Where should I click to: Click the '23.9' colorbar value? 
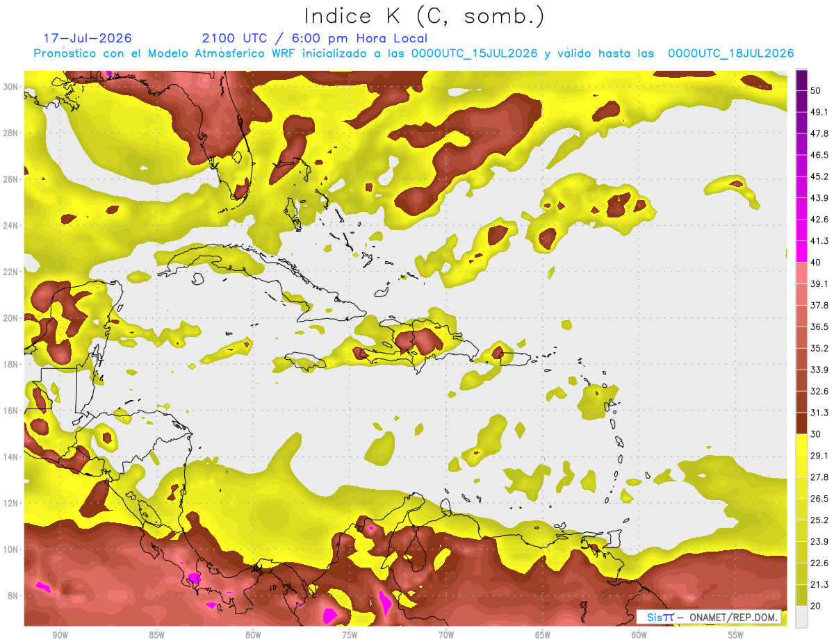click(819, 542)
